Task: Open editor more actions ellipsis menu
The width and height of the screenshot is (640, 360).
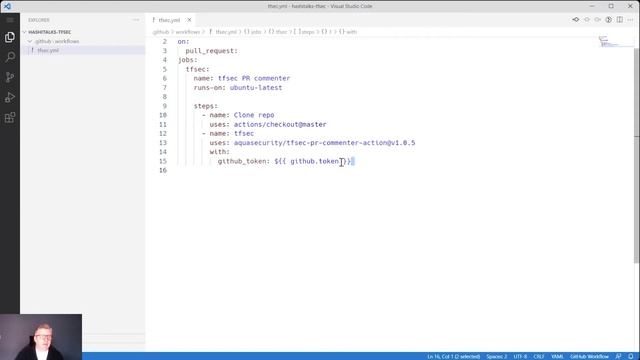Action: (631, 20)
